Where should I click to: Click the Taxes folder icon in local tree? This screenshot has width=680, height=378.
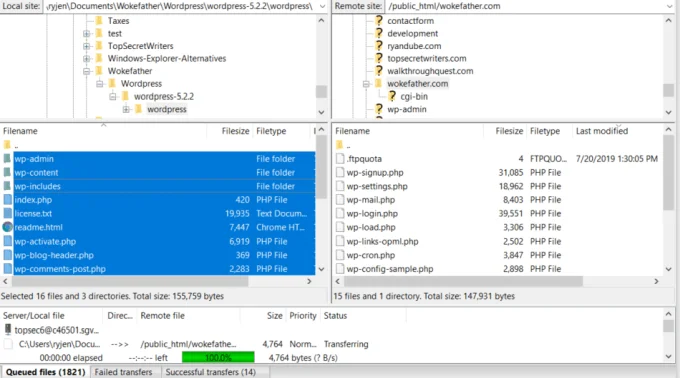click(99, 21)
